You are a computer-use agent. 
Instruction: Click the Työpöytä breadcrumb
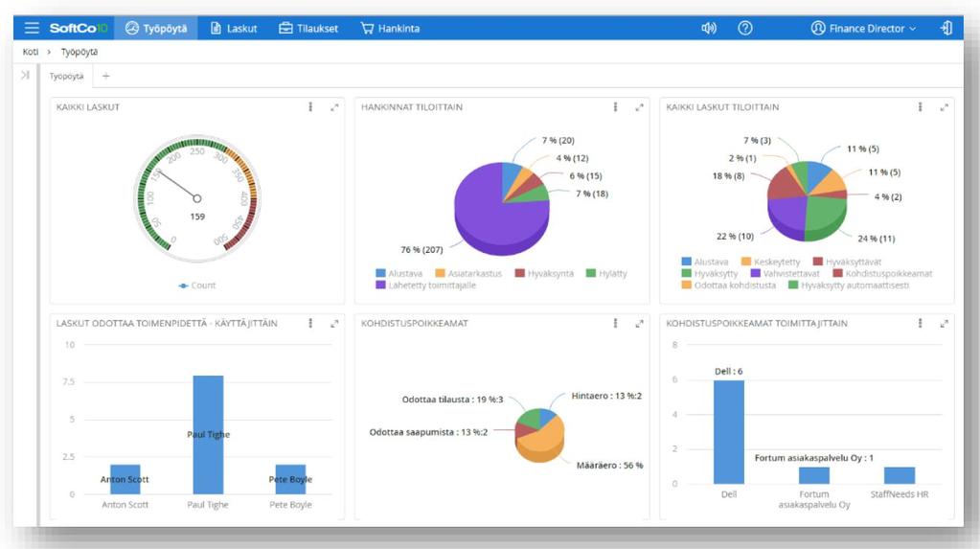pyautogui.click(x=79, y=52)
